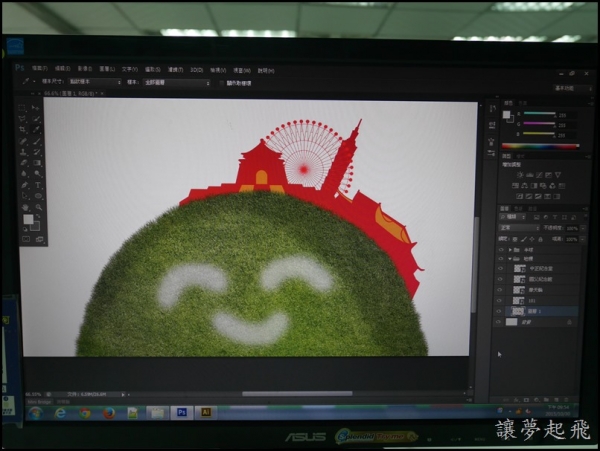Select the Brush tool
Screen dimensions: 600x451
[x=37, y=141]
